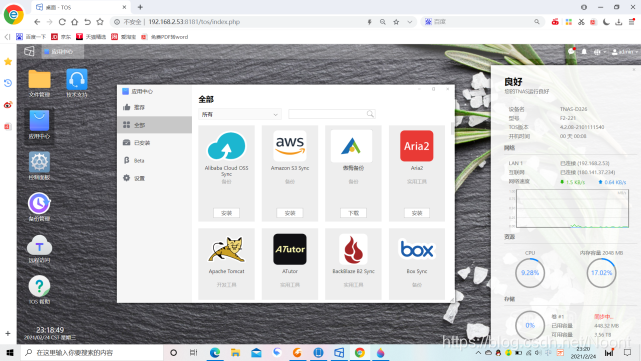Click the Apache Tomcat app icon
Screen dimensions: 641x361
coord(226,249)
